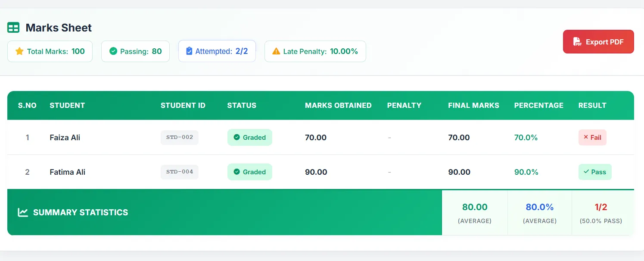Click the check icon in Faiza Ali's Graded badge

coord(236,137)
